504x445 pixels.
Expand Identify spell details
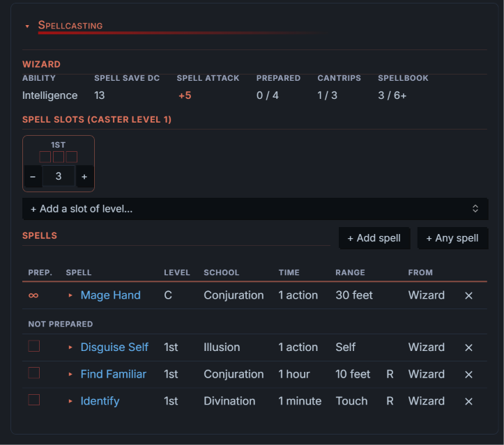pyautogui.click(x=70, y=401)
